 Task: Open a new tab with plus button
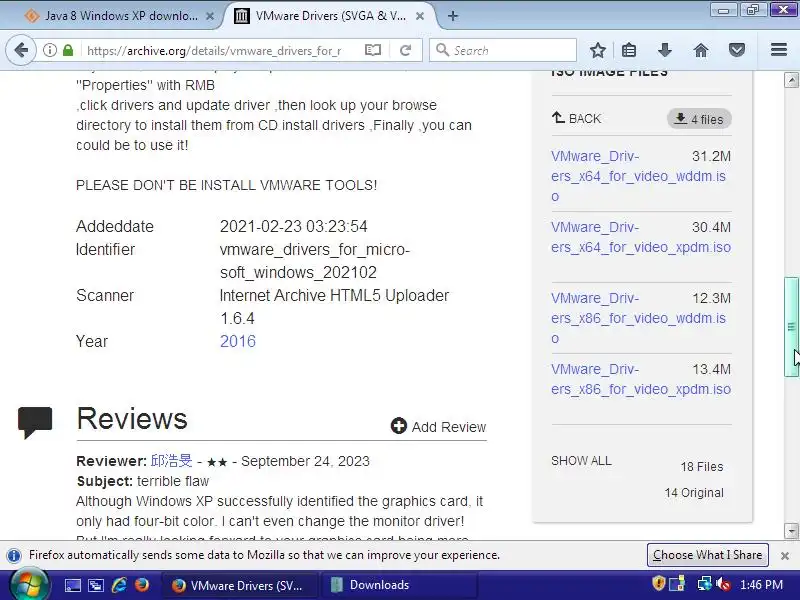453,16
